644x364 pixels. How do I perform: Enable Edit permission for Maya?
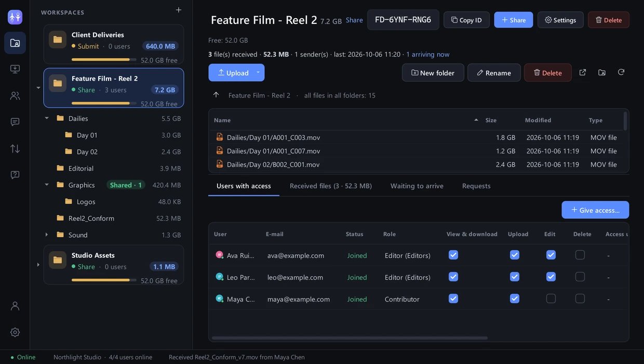551,298
